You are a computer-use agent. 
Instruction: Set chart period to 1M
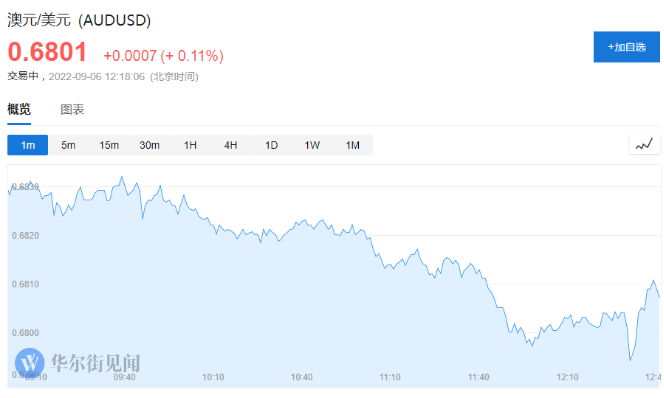point(353,145)
